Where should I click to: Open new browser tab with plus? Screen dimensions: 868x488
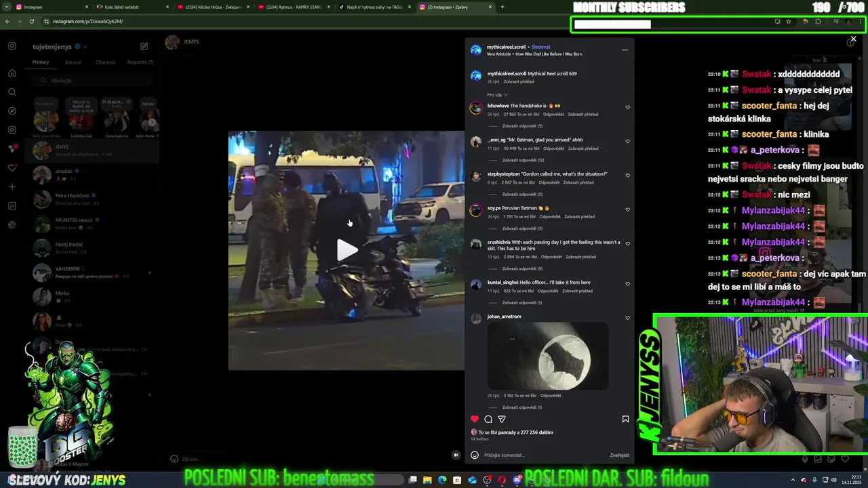(502, 7)
